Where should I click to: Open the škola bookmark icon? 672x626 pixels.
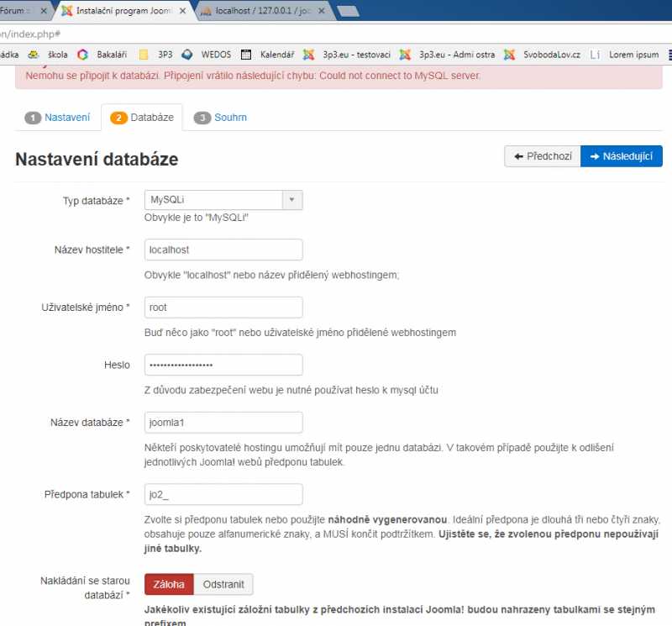pyautogui.click(x=33, y=55)
